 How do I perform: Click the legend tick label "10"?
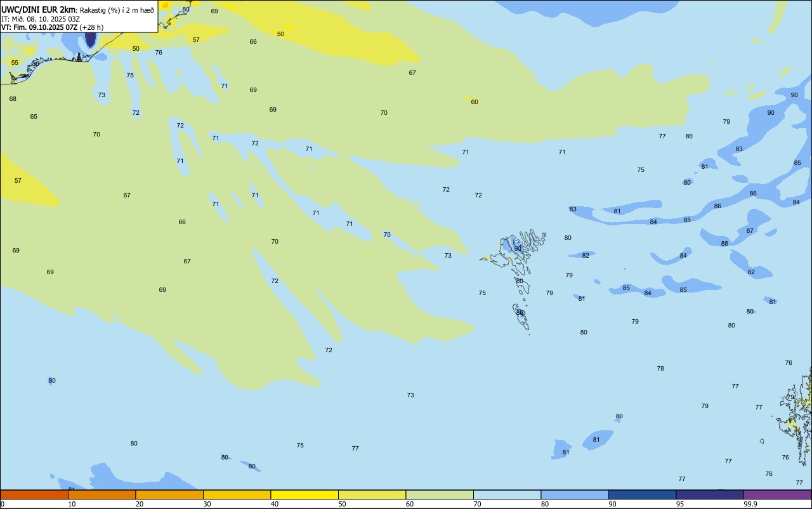point(72,504)
